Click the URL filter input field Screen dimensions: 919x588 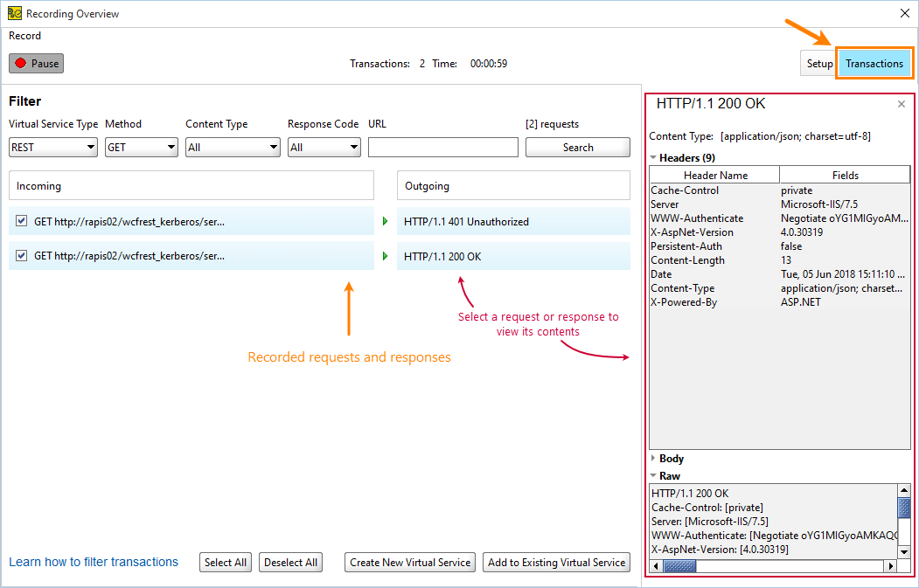pyautogui.click(x=442, y=147)
